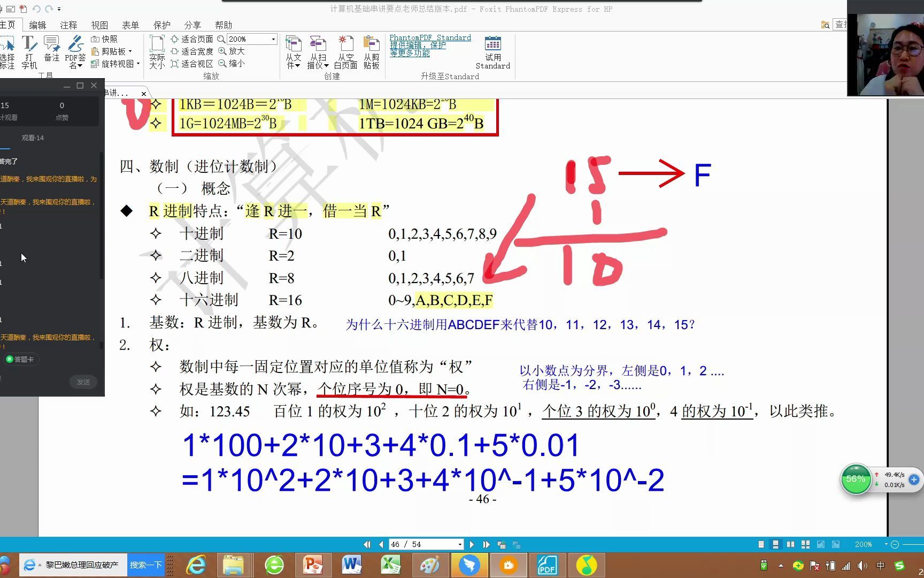Click the 中 input method indicator
Image resolution: width=924 pixels, height=578 pixels.
point(880,566)
